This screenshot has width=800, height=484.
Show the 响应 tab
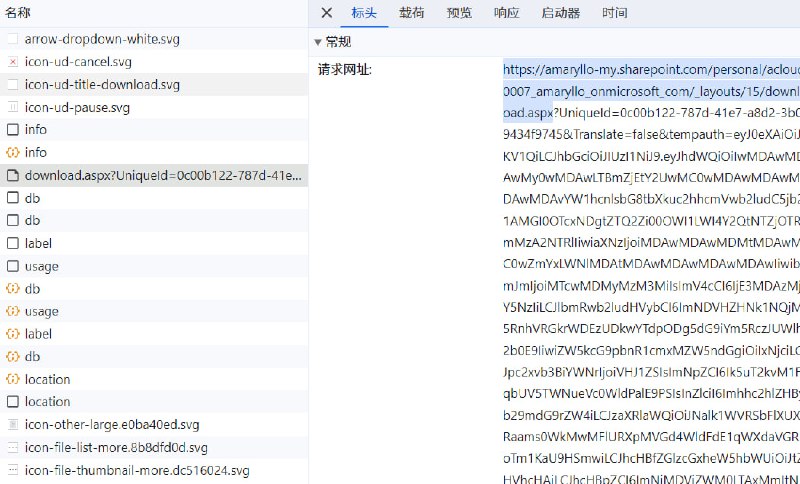506,13
